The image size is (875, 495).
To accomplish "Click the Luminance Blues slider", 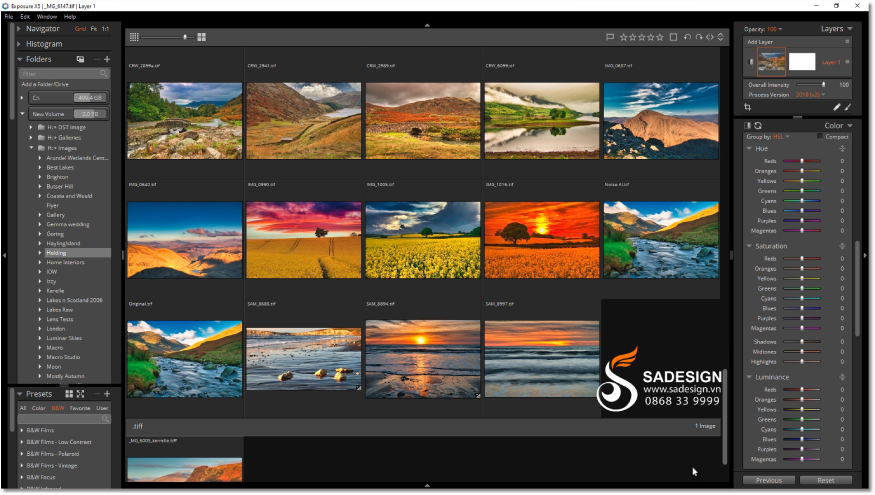I will (802, 439).
